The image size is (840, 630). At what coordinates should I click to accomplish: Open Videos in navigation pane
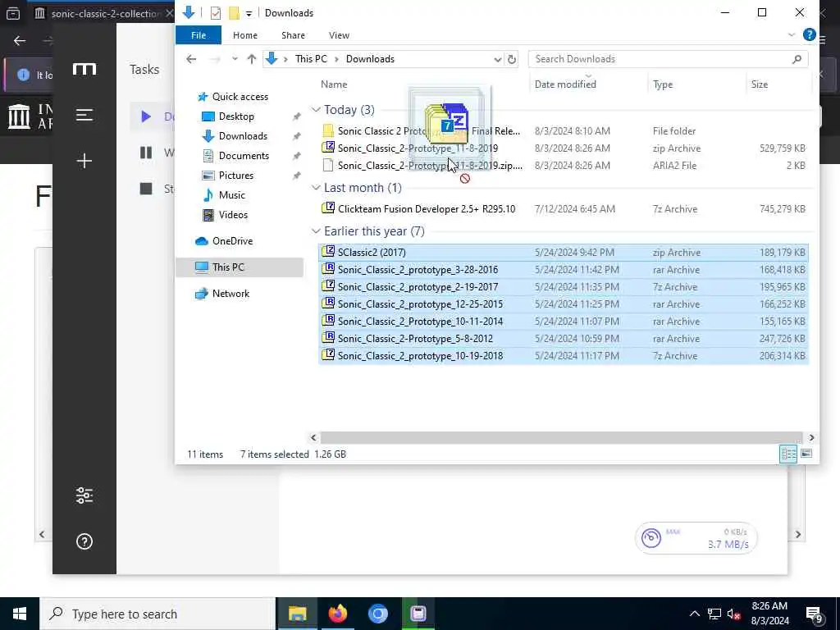click(x=233, y=215)
